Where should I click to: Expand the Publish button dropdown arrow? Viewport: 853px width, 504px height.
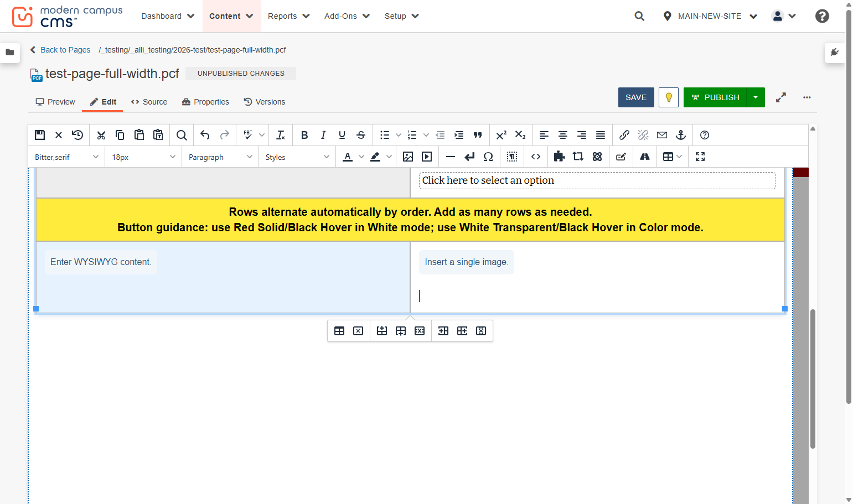(x=756, y=97)
